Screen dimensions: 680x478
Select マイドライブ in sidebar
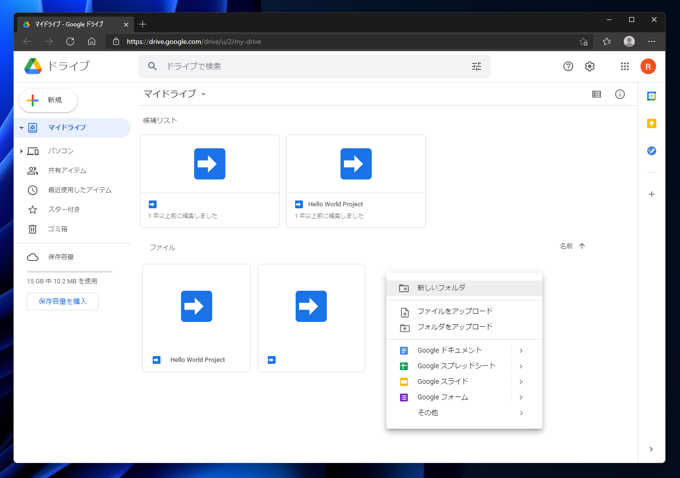point(72,128)
